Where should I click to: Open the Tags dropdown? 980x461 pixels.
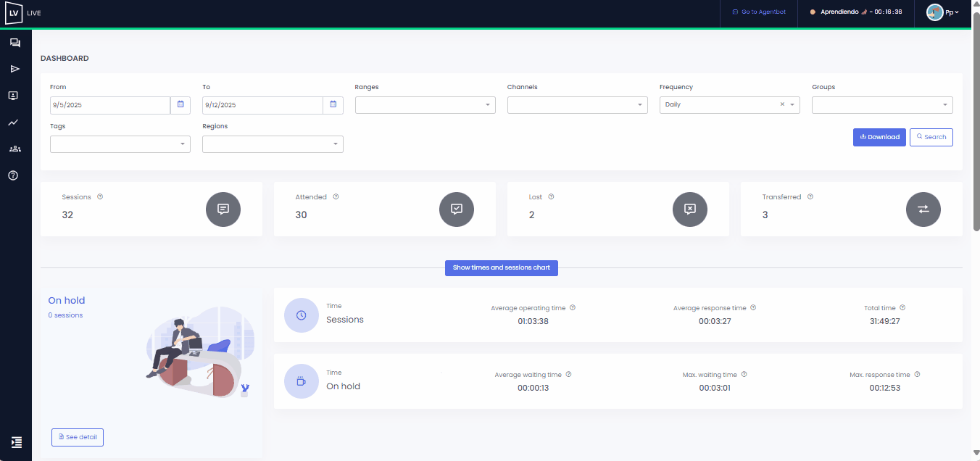pos(120,144)
